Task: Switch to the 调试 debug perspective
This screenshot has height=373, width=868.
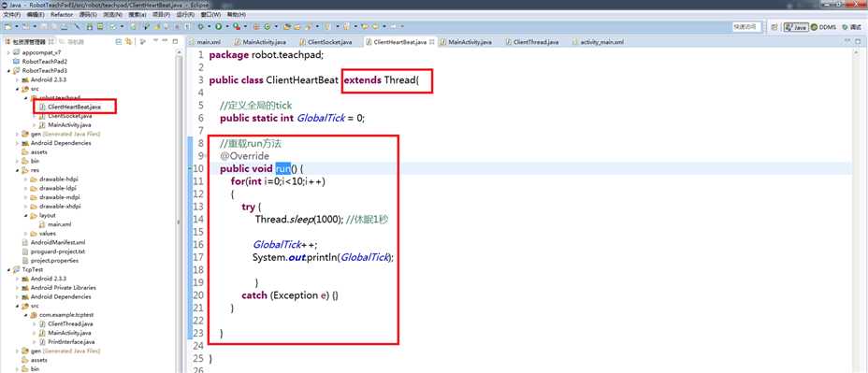Action: pyautogui.click(x=852, y=26)
